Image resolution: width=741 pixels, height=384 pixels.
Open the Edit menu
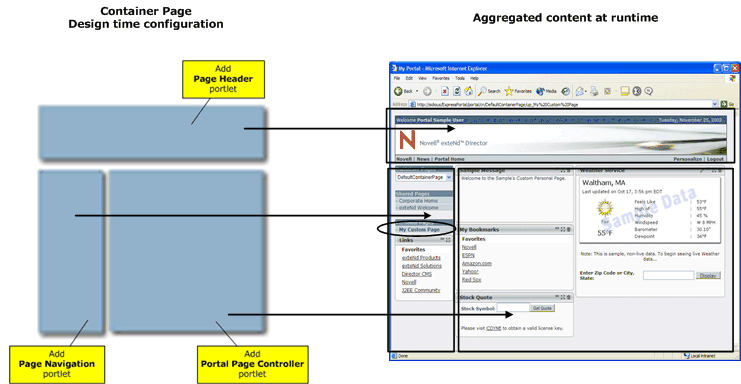point(409,78)
